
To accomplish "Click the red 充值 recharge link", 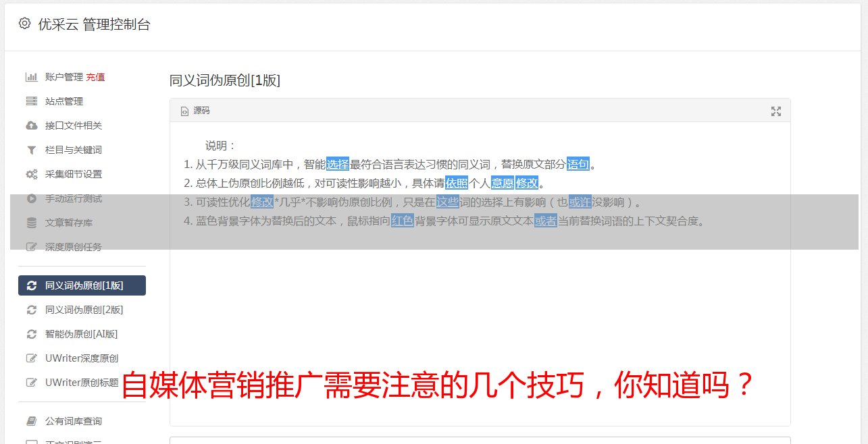I will click(95, 77).
